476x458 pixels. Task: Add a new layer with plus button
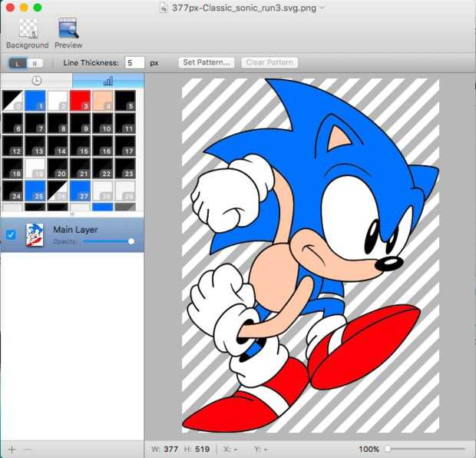point(12,450)
